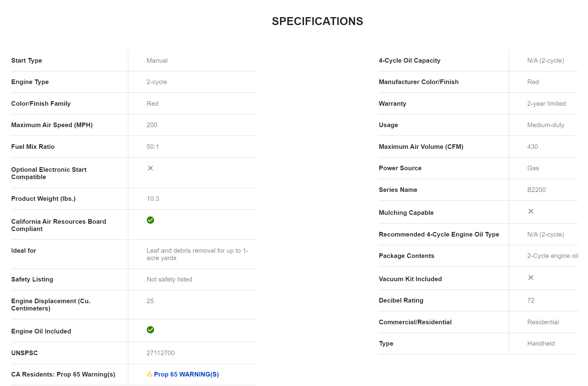This screenshot has width=588, height=386.
Task: Click the yellow warning triangle by Prop 65
Action: point(149,374)
